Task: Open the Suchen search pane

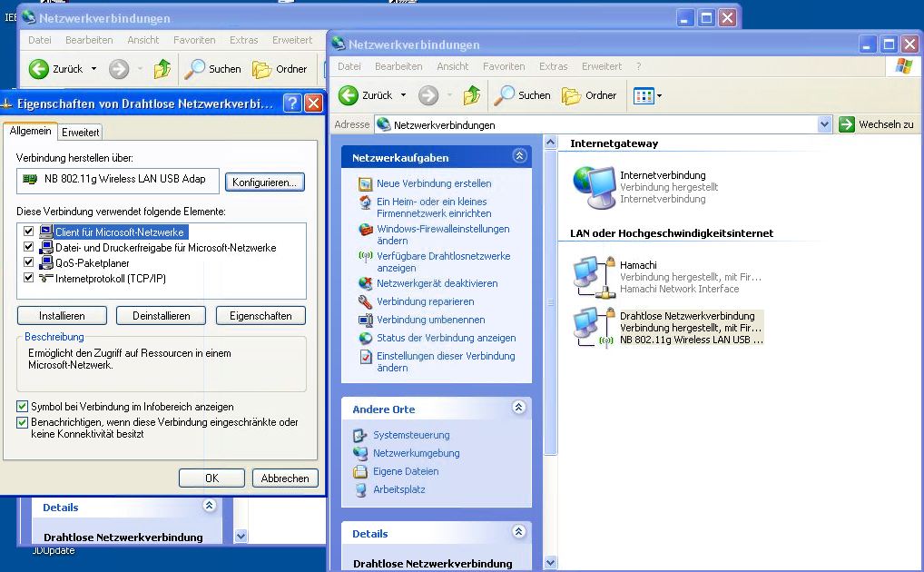Action: (523, 94)
